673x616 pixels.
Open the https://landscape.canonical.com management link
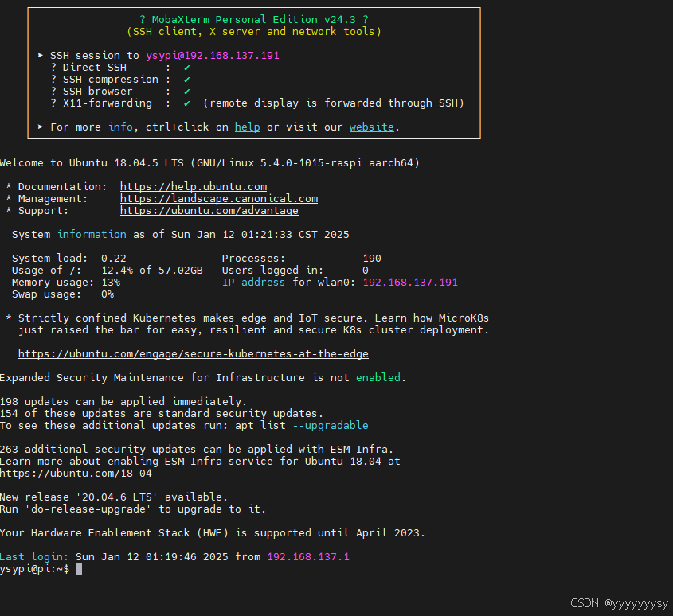219,199
